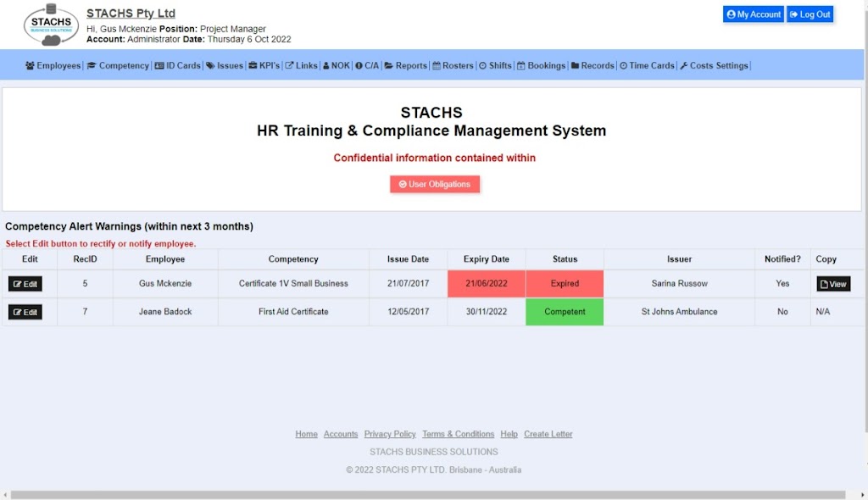The width and height of the screenshot is (868, 500).
Task: Open the Help footer link
Action: [x=509, y=434]
